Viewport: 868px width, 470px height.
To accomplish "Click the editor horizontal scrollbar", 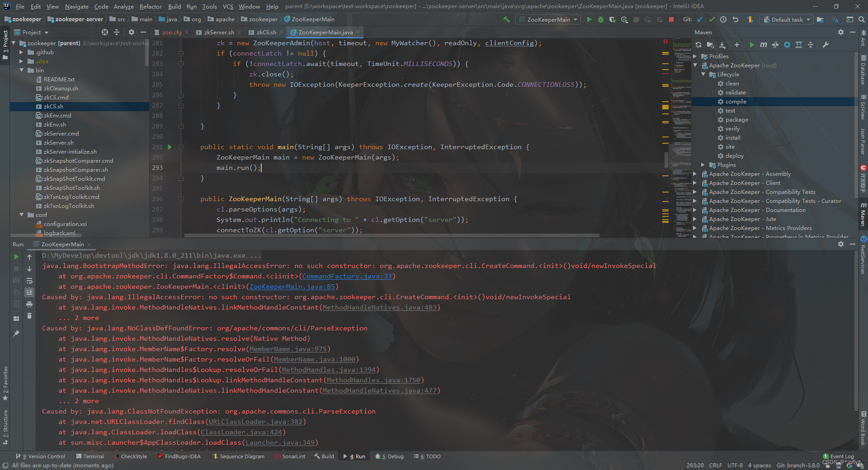I will point(392,235).
